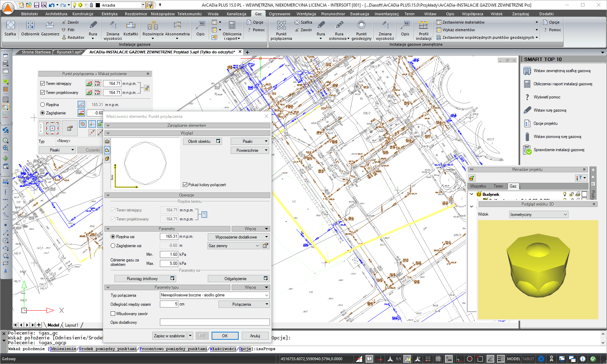Enable the Wbudowany zawór checkbox

click(113, 314)
